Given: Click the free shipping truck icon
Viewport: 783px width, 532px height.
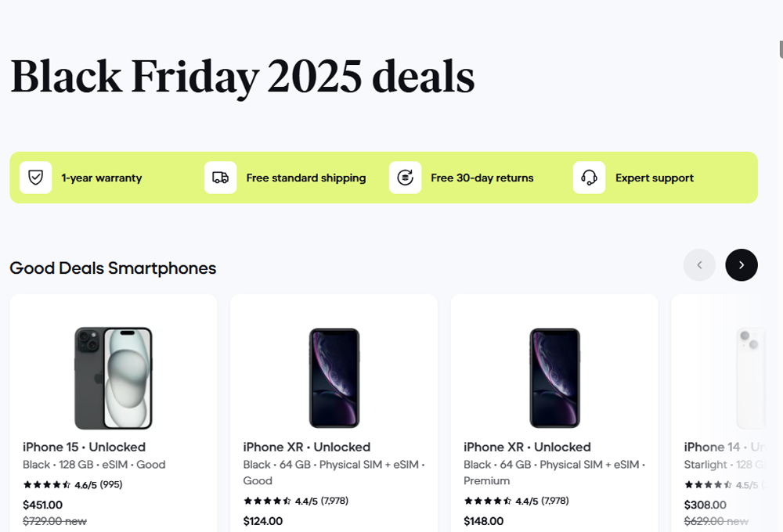Looking at the screenshot, I should (220, 178).
